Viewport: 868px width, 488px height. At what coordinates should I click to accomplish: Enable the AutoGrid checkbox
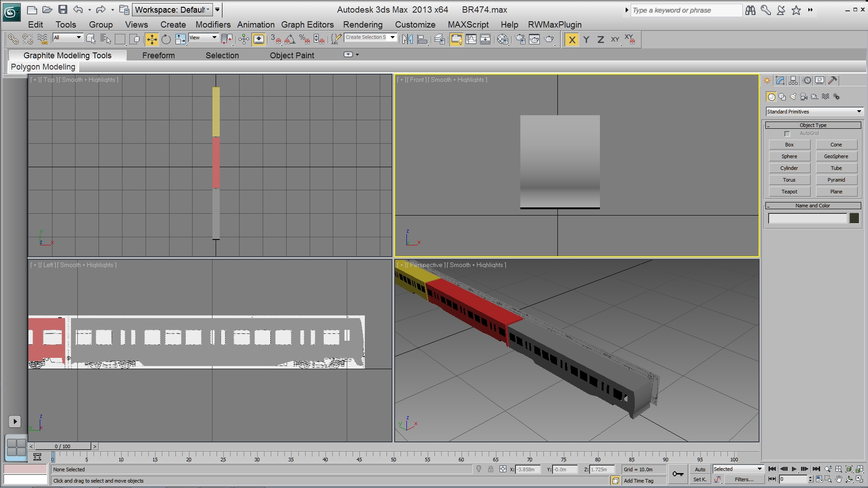tap(787, 134)
